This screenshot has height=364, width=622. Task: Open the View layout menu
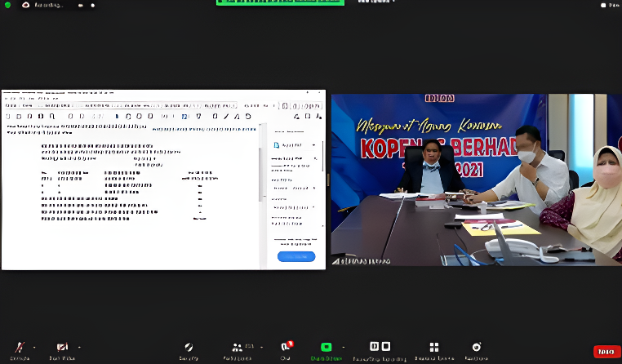607,5
